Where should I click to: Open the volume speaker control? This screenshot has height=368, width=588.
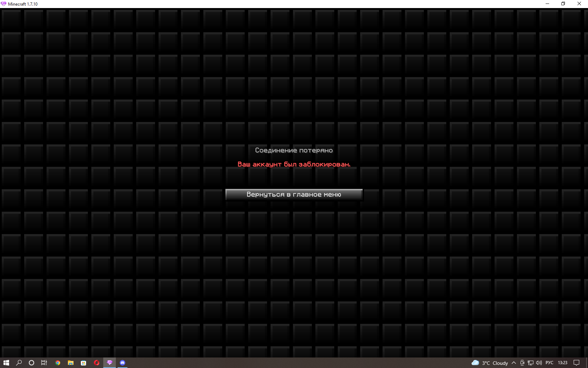(x=539, y=363)
